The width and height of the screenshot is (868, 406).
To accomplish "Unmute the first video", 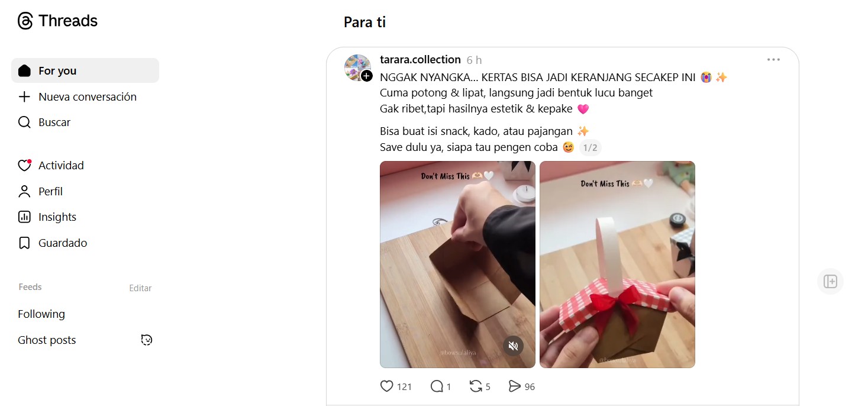I will point(513,346).
